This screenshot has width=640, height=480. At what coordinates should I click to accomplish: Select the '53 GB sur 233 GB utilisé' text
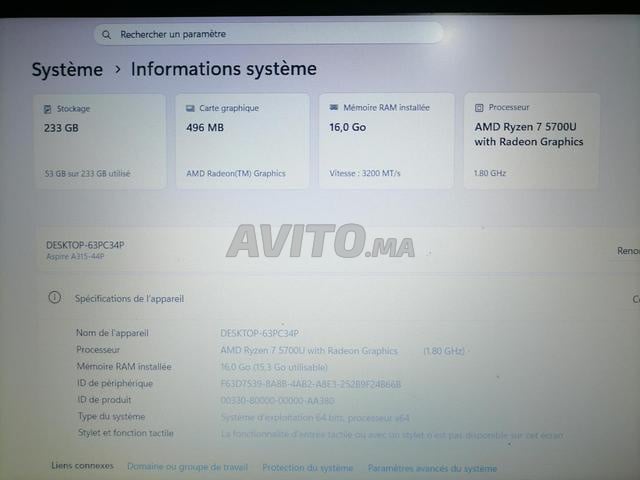[x=87, y=173]
